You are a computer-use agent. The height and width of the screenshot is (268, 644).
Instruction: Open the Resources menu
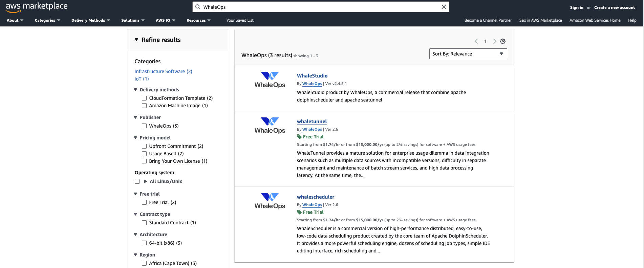click(x=199, y=20)
